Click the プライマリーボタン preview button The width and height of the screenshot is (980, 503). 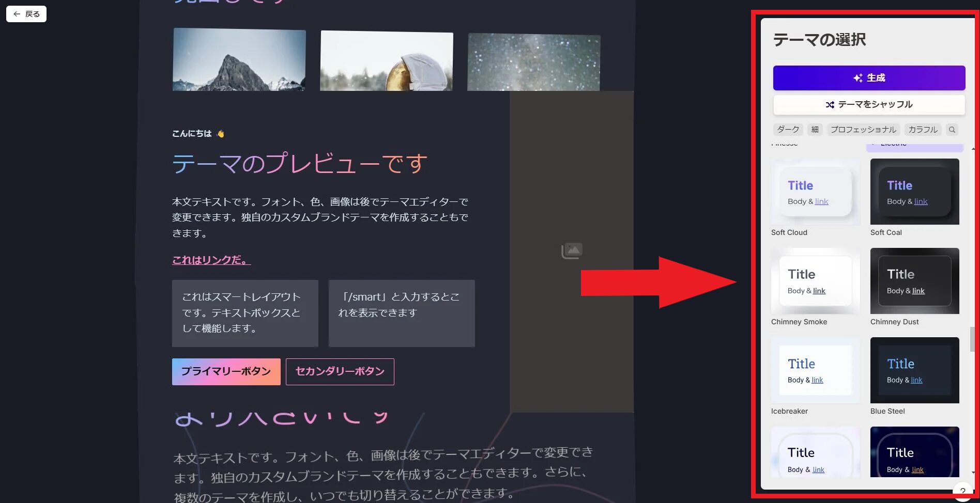(226, 372)
